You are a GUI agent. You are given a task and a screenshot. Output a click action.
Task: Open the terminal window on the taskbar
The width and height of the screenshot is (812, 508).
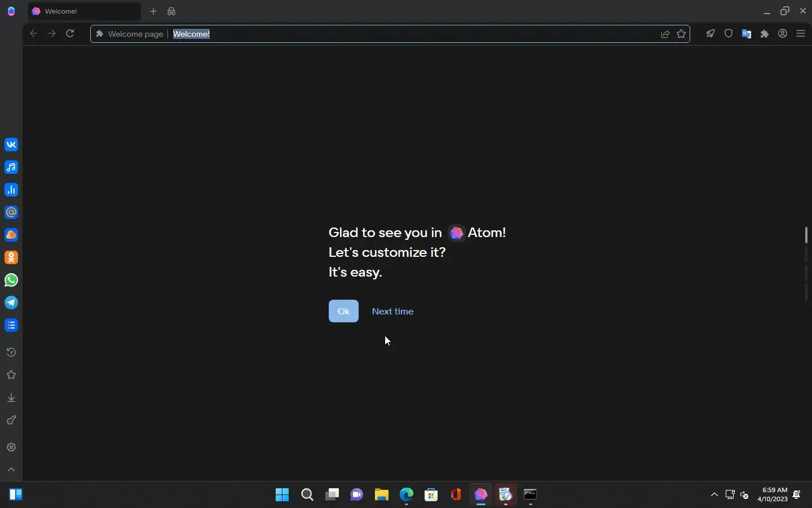pyautogui.click(x=531, y=495)
